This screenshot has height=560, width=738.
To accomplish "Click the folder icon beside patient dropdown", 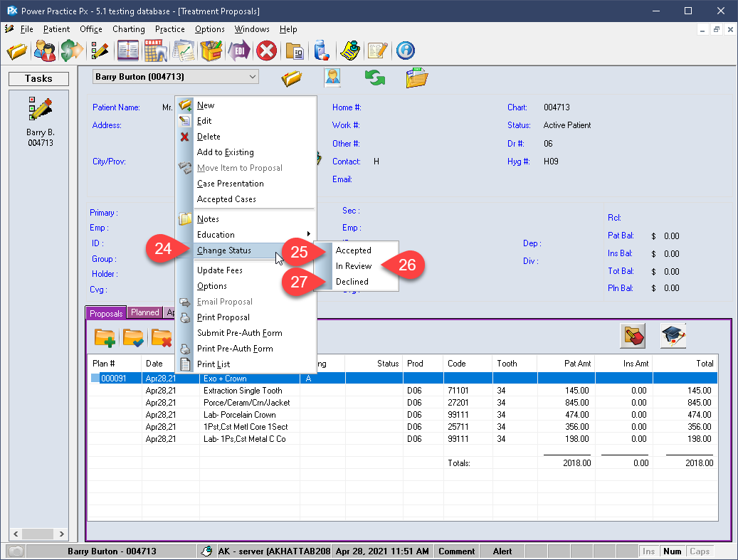I will click(x=291, y=78).
